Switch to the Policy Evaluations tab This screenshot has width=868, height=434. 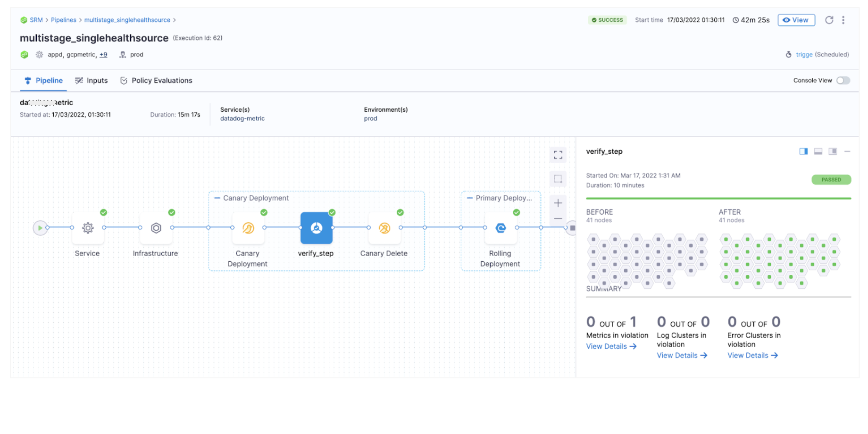pos(156,81)
